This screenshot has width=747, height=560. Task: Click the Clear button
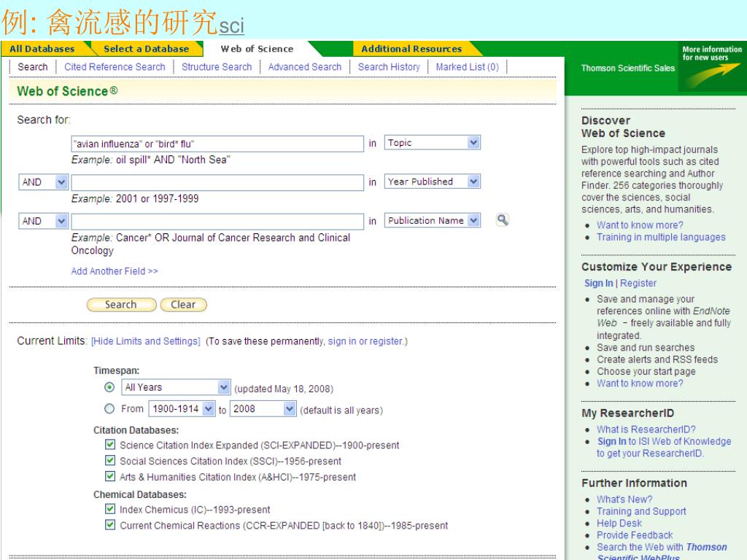(x=183, y=304)
